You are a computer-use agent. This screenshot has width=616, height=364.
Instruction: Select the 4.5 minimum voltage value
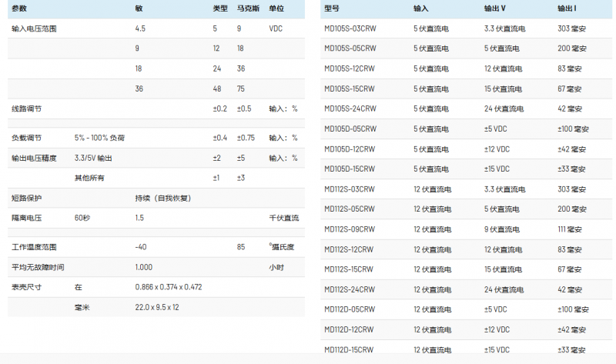point(140,28)
